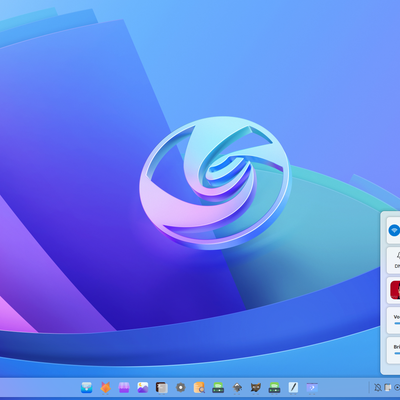
Task: Launch Inkscape from the dock
Action: [237, 387]
